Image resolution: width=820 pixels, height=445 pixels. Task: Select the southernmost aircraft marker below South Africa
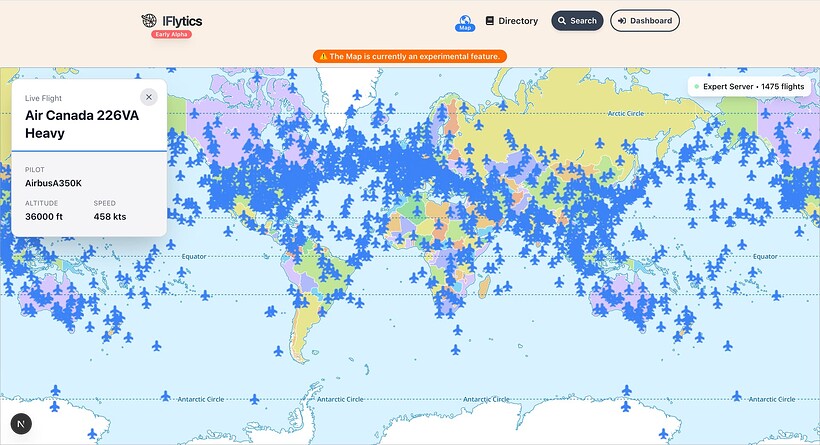[x=456, y=349]
